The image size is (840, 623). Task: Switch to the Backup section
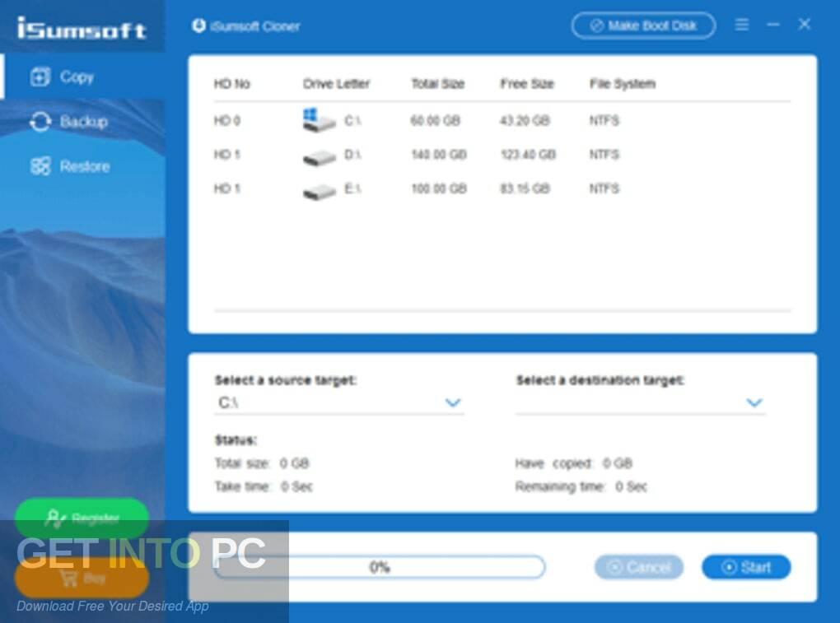[x=83, y=122]
